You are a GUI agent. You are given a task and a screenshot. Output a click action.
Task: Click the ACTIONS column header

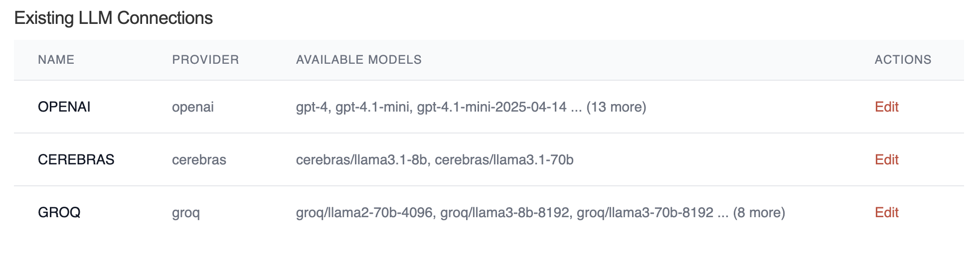[903, 60]
